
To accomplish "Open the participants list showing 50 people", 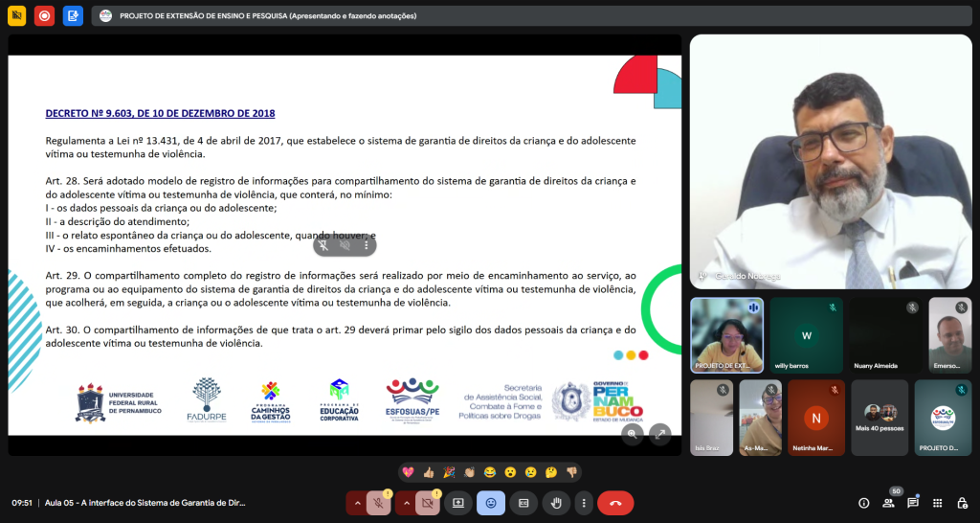I will (x=888, y=503).
